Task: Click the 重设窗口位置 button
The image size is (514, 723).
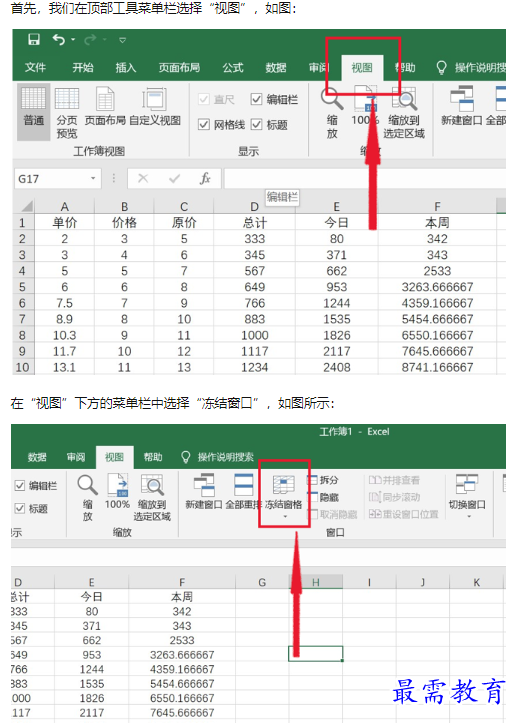Action: (403, 514)
